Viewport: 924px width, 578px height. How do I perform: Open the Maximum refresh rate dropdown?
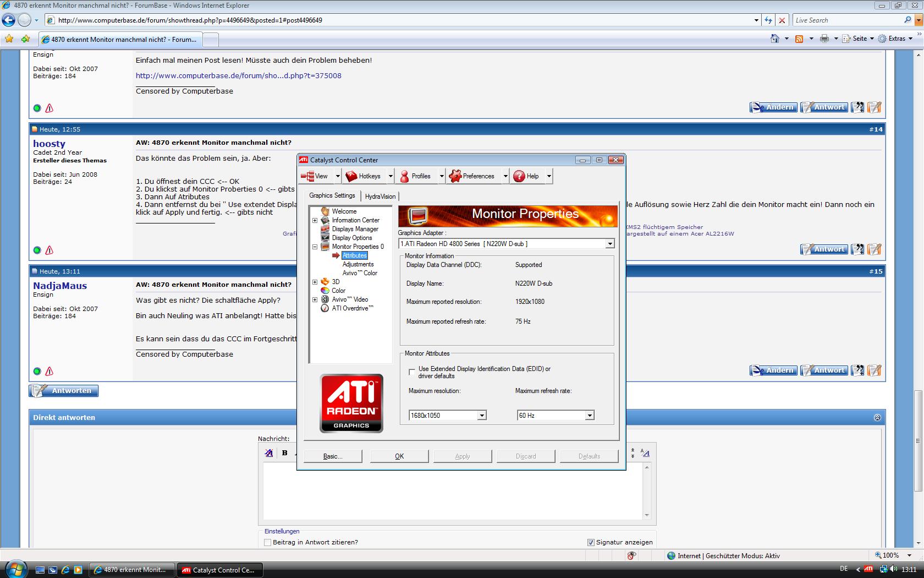click(x=590, y=416)
